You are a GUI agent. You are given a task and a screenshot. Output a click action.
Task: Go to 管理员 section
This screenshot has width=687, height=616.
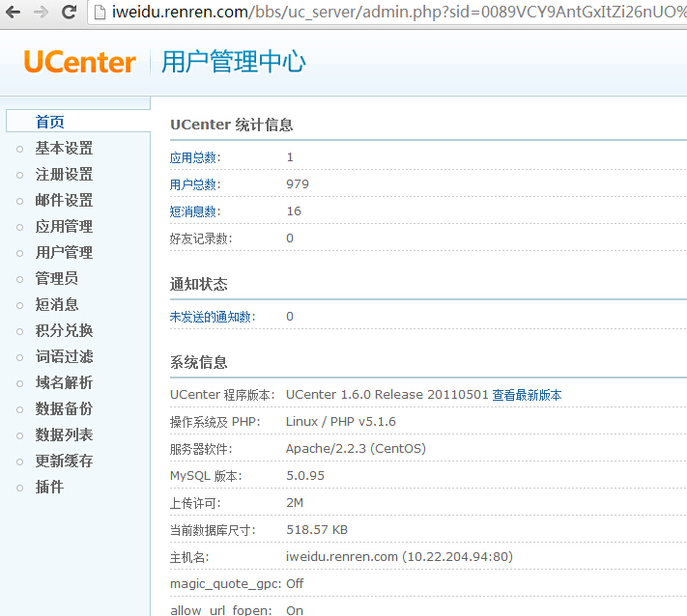click(x=57, y=278)
